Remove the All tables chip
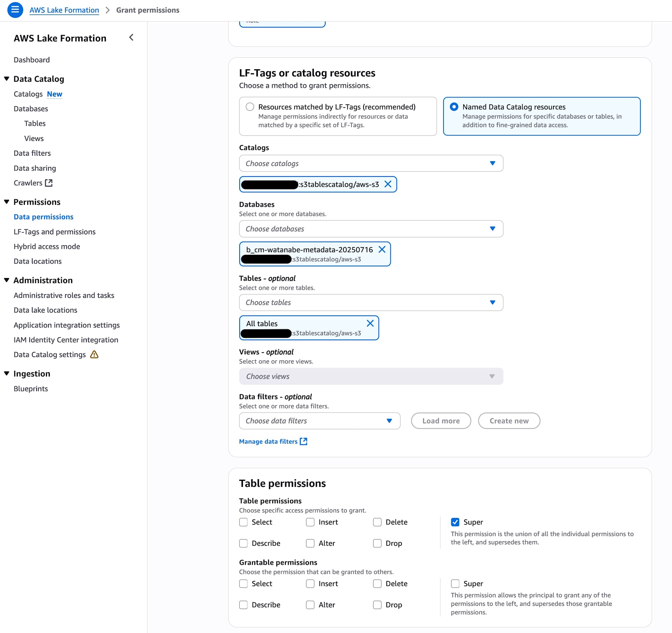Screen dimensions: 672x633 (370, 323)
